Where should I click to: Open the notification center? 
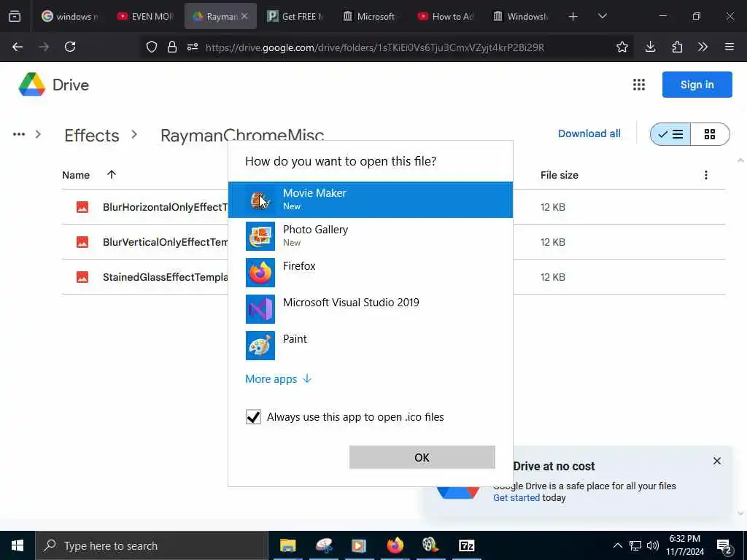coord(724,546)
